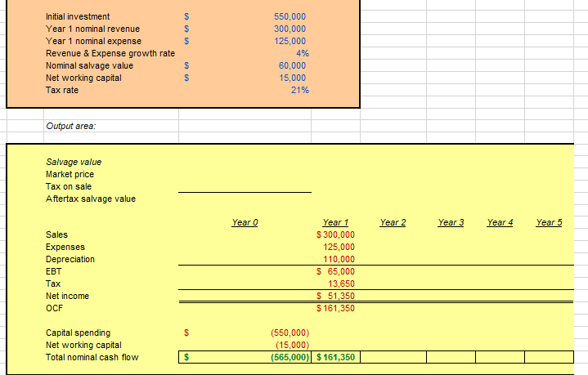Select the Net income row label

[x=68, y=296]
